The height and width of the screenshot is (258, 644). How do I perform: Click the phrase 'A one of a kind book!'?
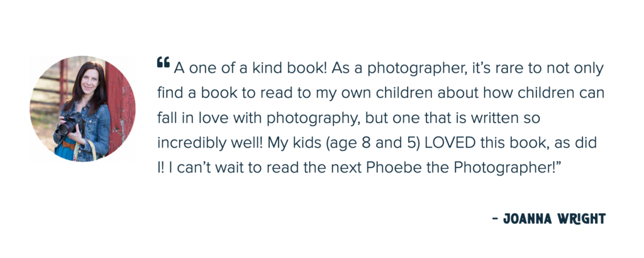tap(250, 68)
